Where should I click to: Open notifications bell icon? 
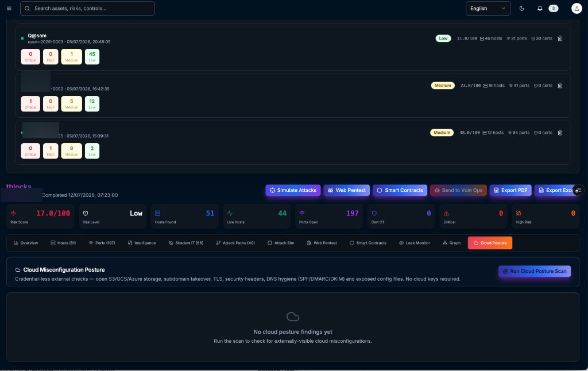pos(540,8)
